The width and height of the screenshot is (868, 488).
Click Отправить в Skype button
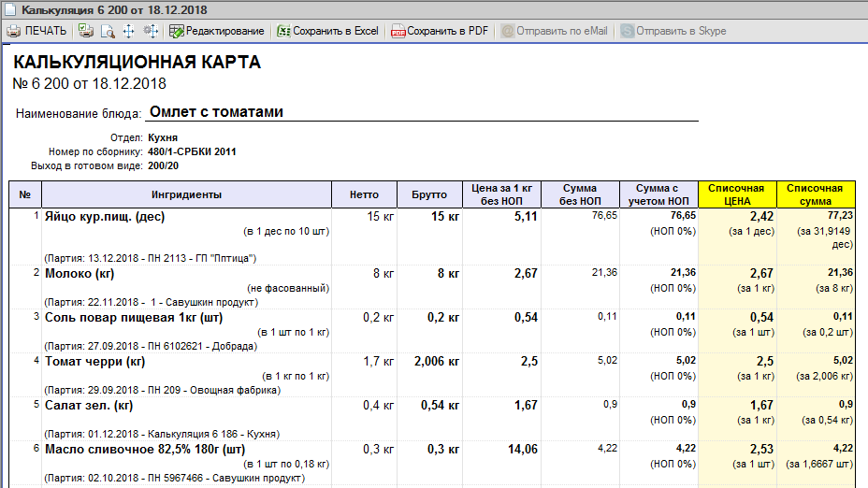673,31
